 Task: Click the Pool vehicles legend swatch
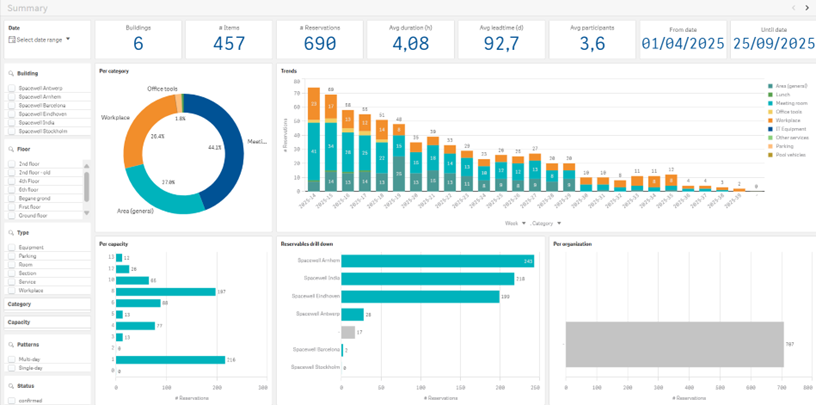(x=770, y=155)
